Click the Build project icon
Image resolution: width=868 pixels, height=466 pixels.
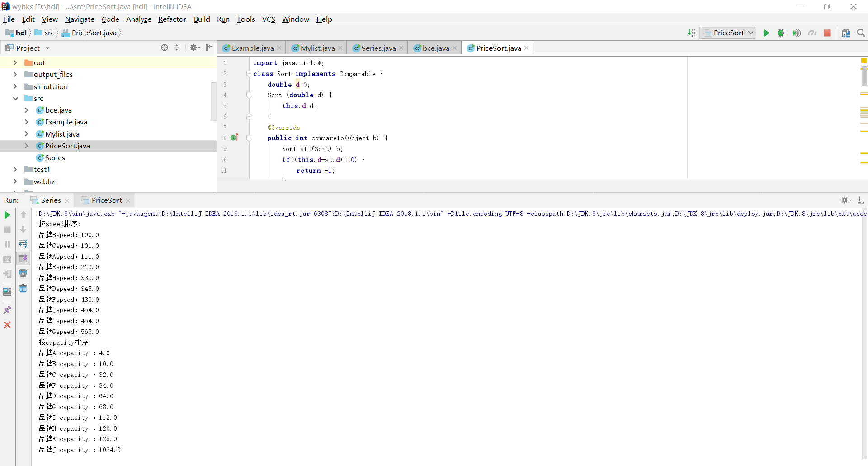tap(691, 33)
